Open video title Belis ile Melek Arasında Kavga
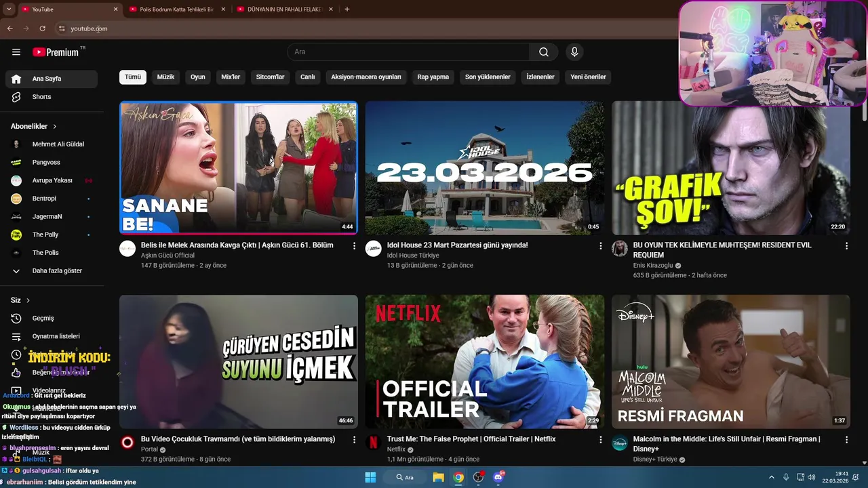The height and width of the screenshot is (488, 868). coord(237,245)
